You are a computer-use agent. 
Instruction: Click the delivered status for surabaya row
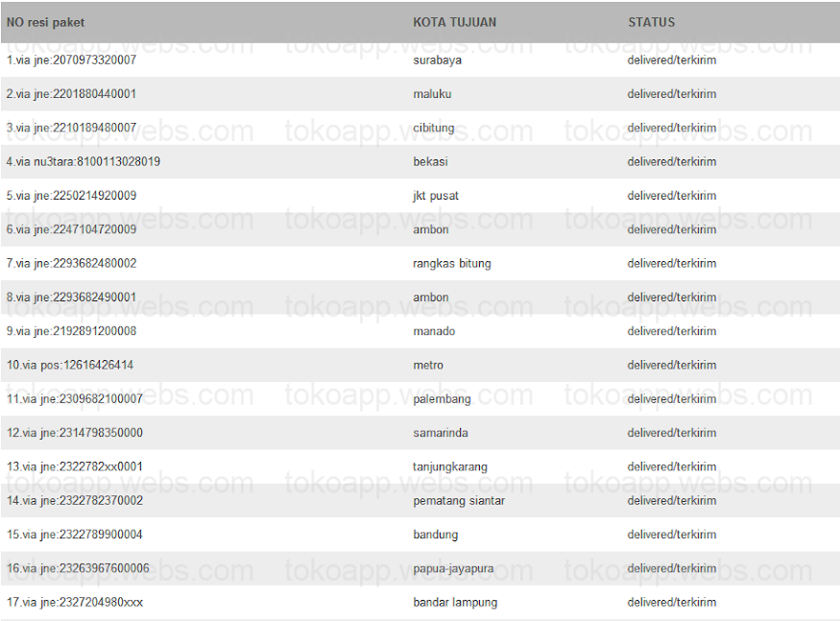(672, 60)
